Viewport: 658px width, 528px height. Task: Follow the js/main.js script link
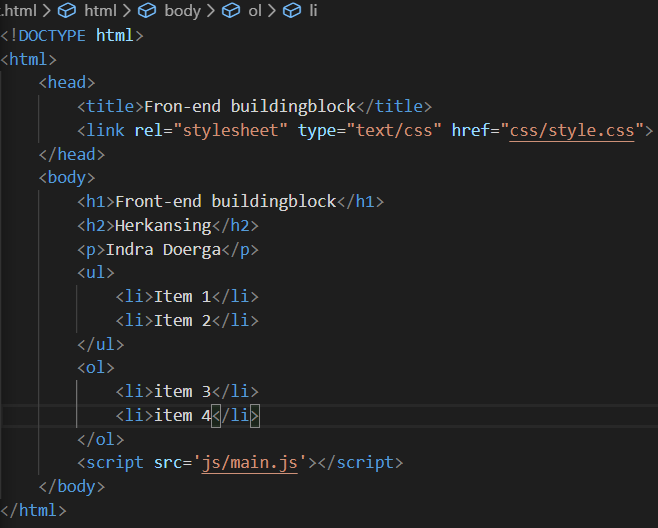tap(250, 463)
